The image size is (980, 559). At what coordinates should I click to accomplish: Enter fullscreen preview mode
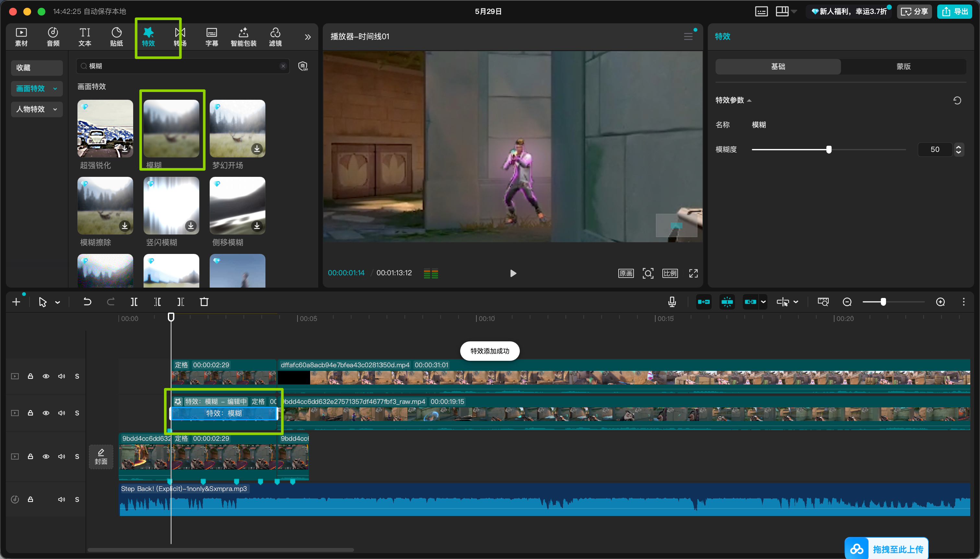694,273
